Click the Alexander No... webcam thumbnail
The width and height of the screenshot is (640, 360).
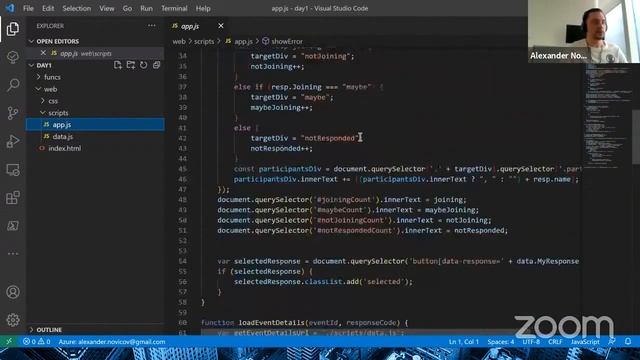point(584,31)
